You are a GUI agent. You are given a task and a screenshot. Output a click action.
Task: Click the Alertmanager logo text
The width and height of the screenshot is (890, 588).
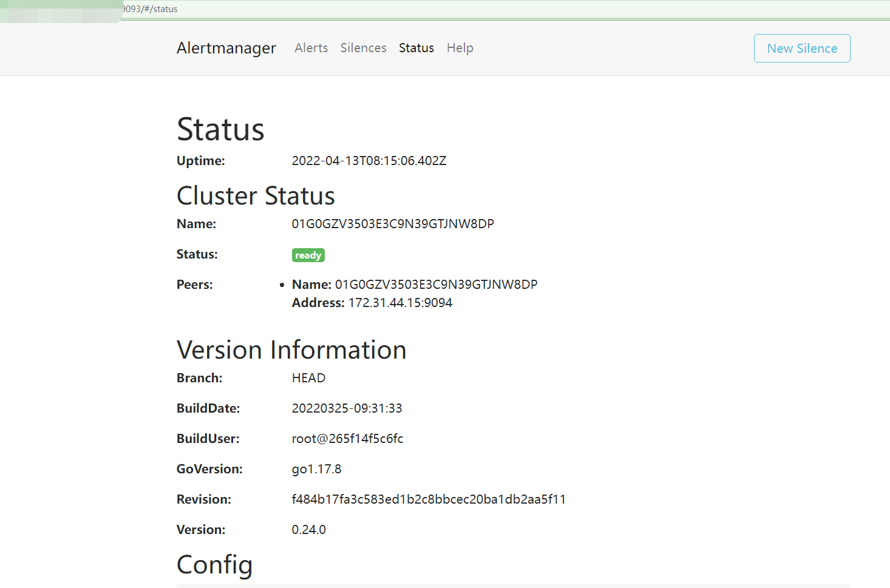[x=226, y=48]
